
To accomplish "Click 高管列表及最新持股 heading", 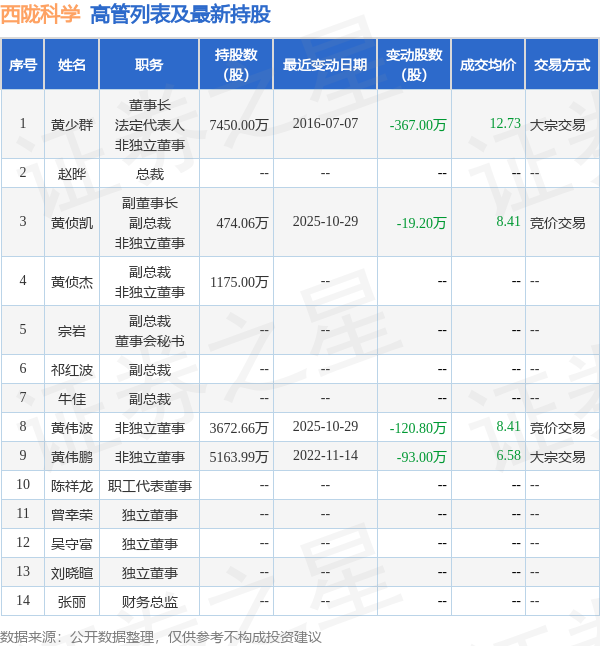I will pyautogui.click(x=180, y=14).
